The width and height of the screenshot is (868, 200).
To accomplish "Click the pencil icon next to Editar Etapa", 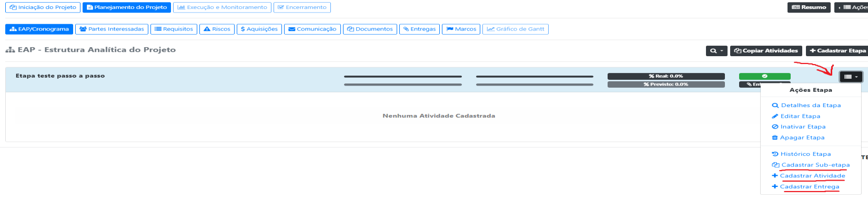I will coord(775,117).
